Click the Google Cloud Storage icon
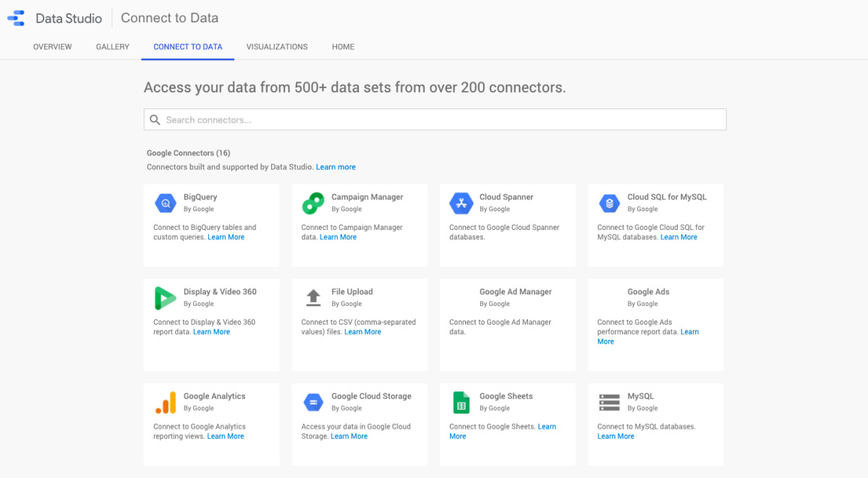The width and height of the screenshot is (868, 478). [313, 402]
